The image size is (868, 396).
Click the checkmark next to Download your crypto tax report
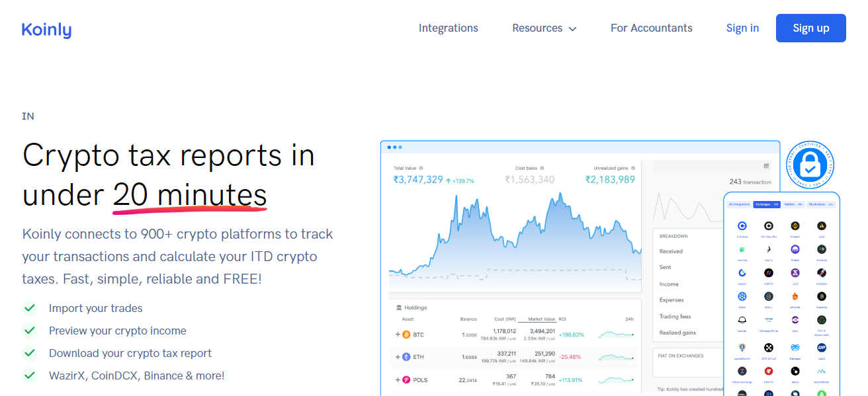point(29,353)
